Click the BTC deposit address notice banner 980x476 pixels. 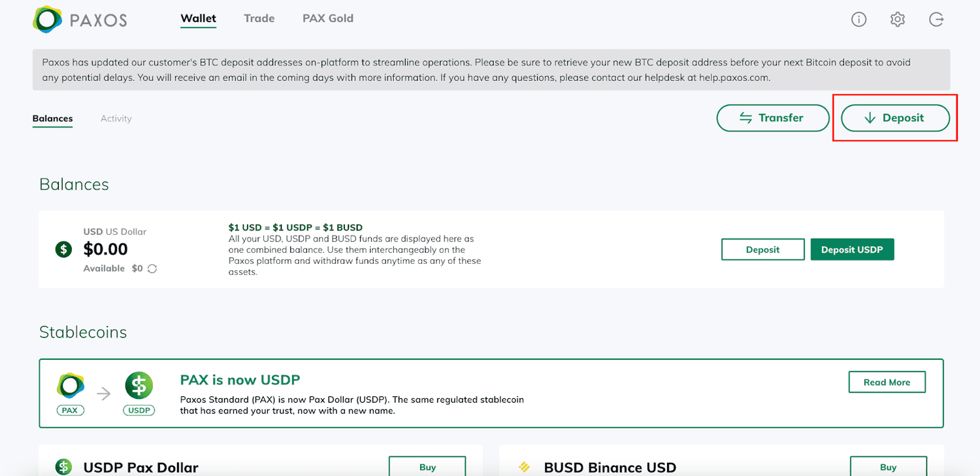pos(491,70)
